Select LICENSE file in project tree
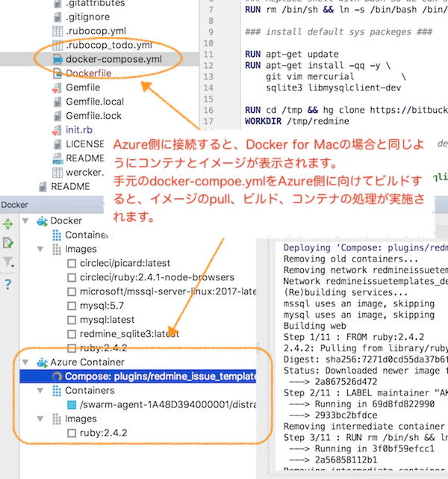Image resolution: width=448 pixels, height=479 pixels. point(85,144)
